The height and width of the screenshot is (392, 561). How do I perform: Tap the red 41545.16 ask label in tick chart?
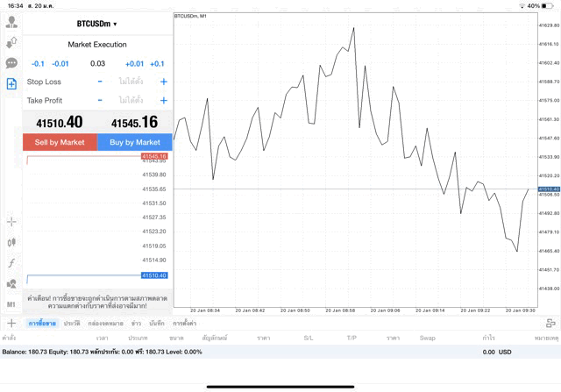154,156
